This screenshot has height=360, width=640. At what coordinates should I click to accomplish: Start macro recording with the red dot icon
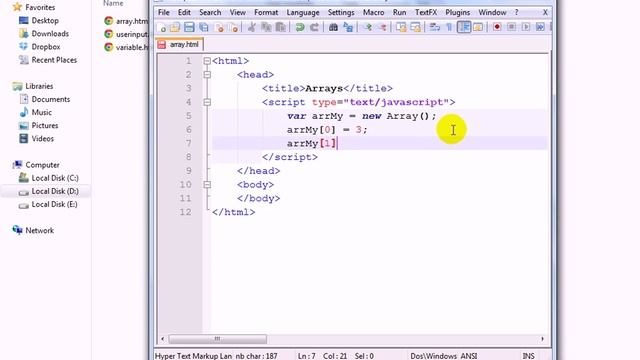click(x=497, y=27)
